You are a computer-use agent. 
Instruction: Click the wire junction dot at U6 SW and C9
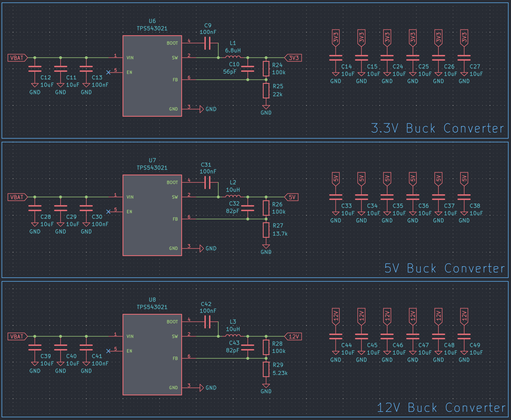(218, 58)
